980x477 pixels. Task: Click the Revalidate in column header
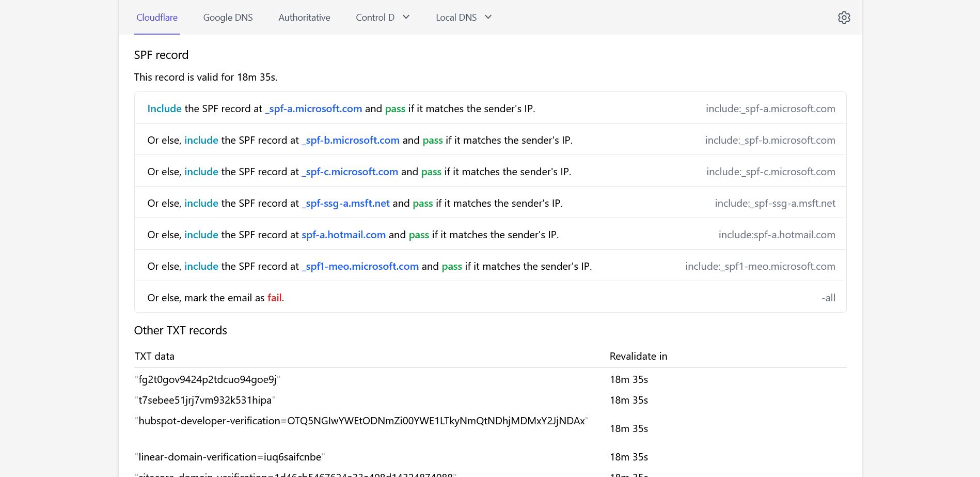[638, 356]
